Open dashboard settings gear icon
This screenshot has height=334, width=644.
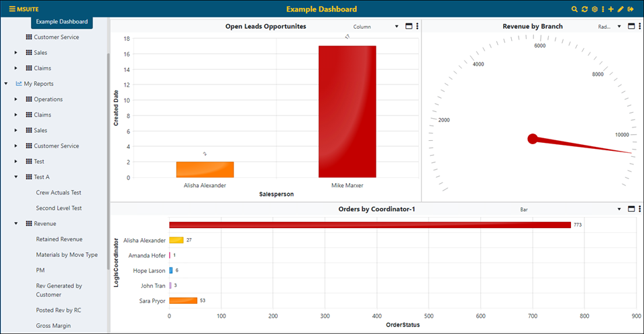[594, 9]
